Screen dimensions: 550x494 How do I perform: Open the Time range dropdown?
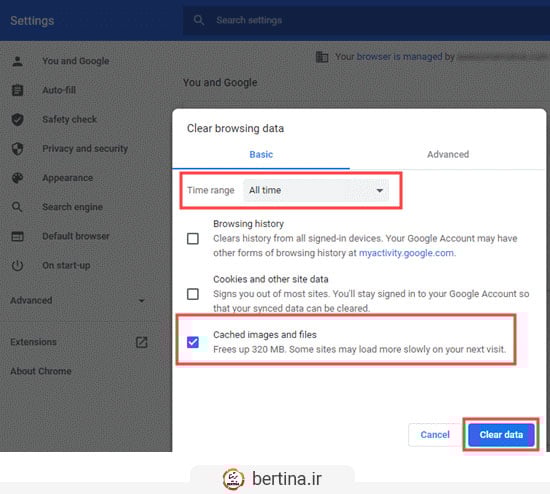316,191
